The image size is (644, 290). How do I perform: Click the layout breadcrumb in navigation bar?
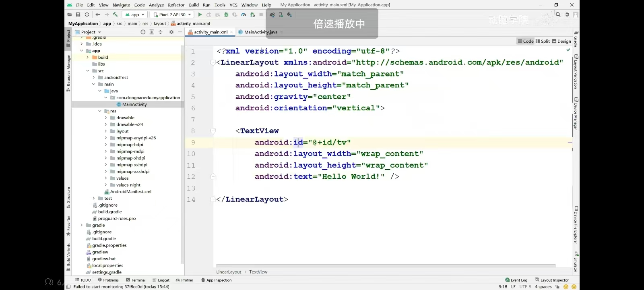(x=160, y=23)
